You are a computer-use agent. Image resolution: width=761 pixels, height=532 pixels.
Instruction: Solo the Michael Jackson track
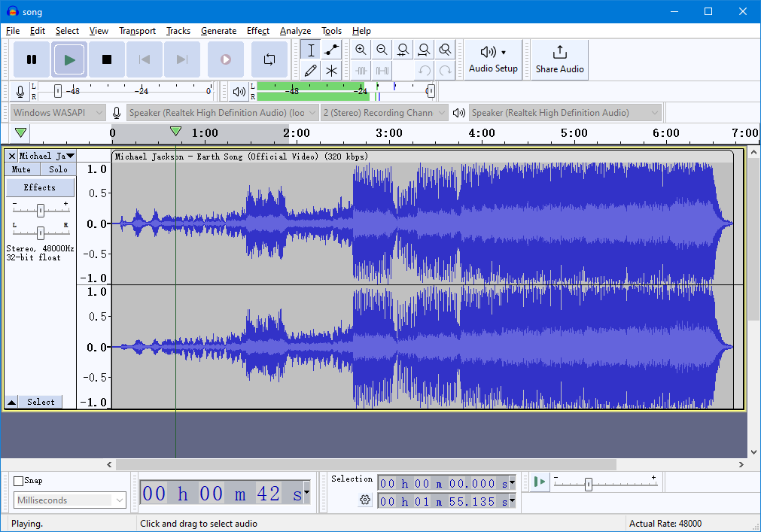point(58,169)
